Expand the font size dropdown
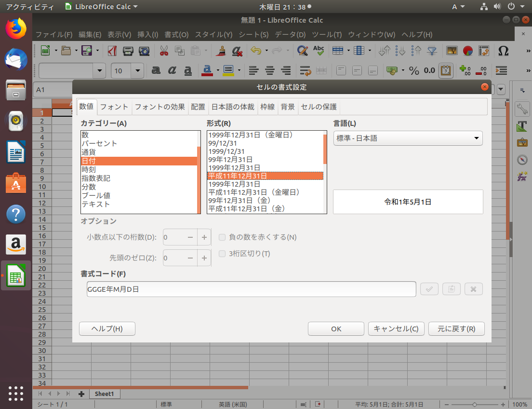The height and width of the screenshot is (409, 532). click(x=138, y=71)
